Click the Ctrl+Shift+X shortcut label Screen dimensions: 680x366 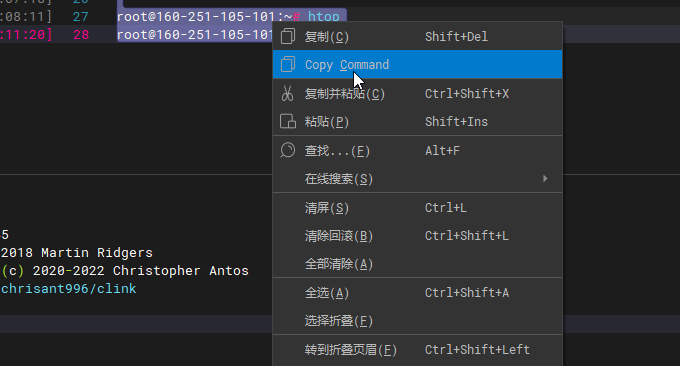point(467,93)
